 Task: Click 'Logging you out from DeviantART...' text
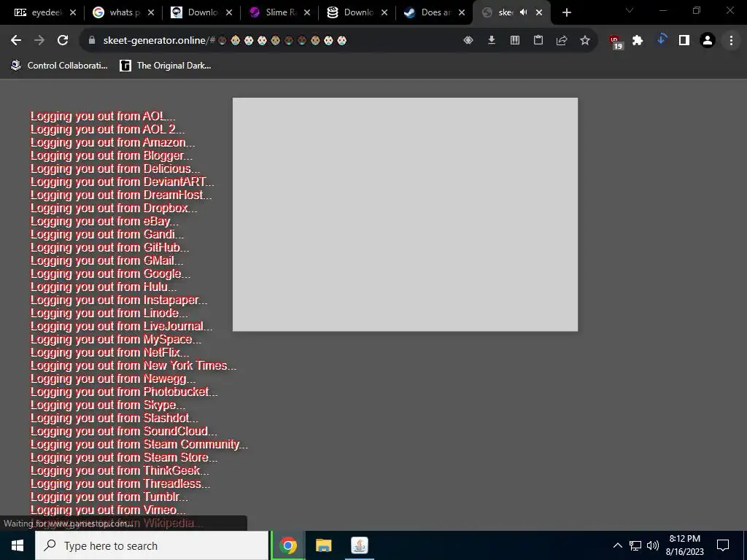(123, 182)
